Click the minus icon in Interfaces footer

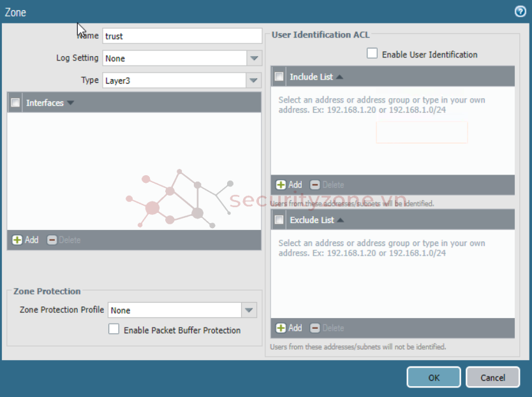pyautogui.click(x=52, y=240)
